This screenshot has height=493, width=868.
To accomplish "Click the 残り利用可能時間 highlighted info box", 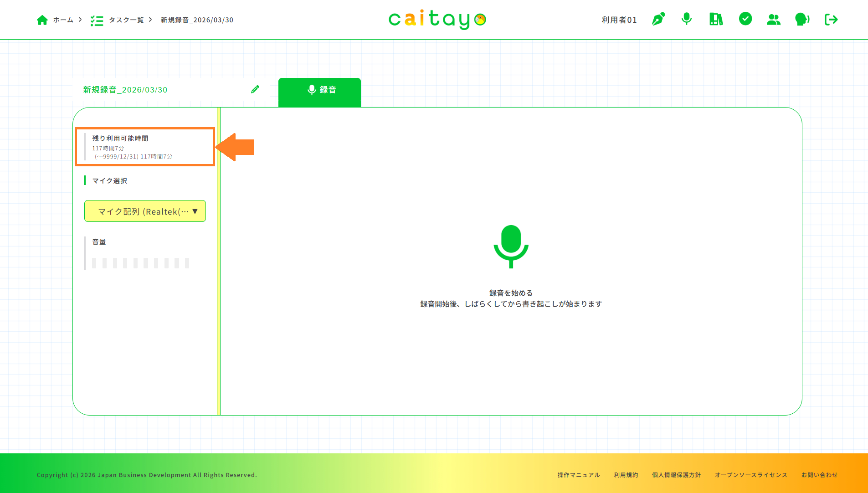I will click(x=145, y=147).
